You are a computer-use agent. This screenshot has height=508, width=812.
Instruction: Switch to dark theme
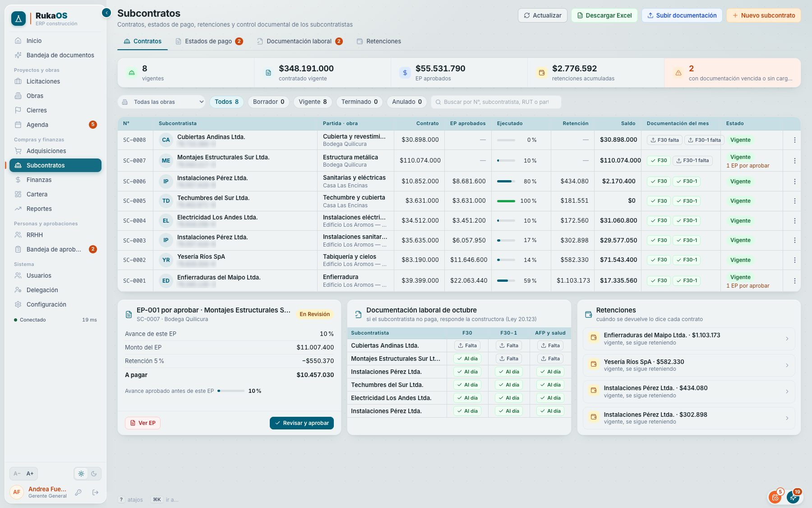94,474
